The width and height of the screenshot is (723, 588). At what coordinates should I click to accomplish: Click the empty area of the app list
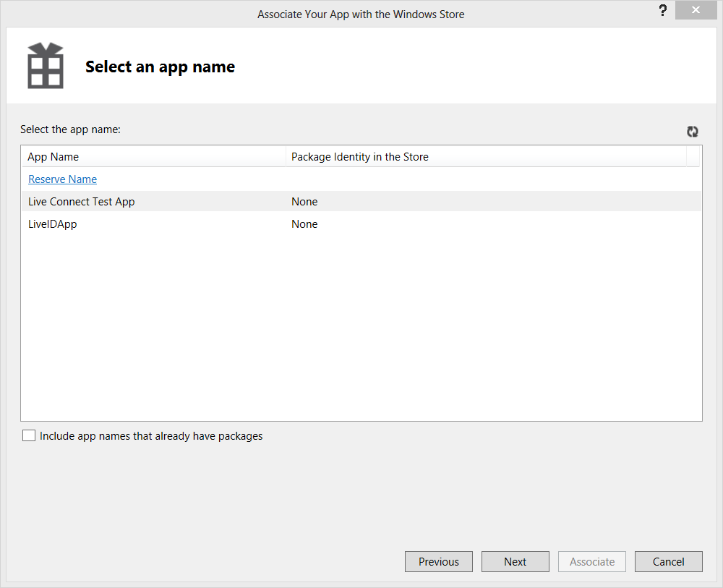tap(361, 325)
